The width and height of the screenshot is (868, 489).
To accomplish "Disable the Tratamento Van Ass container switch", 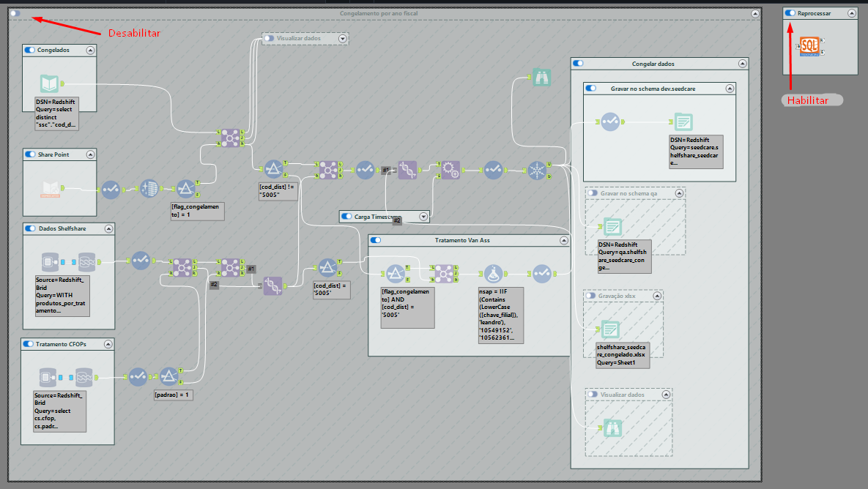I will 376,240.
